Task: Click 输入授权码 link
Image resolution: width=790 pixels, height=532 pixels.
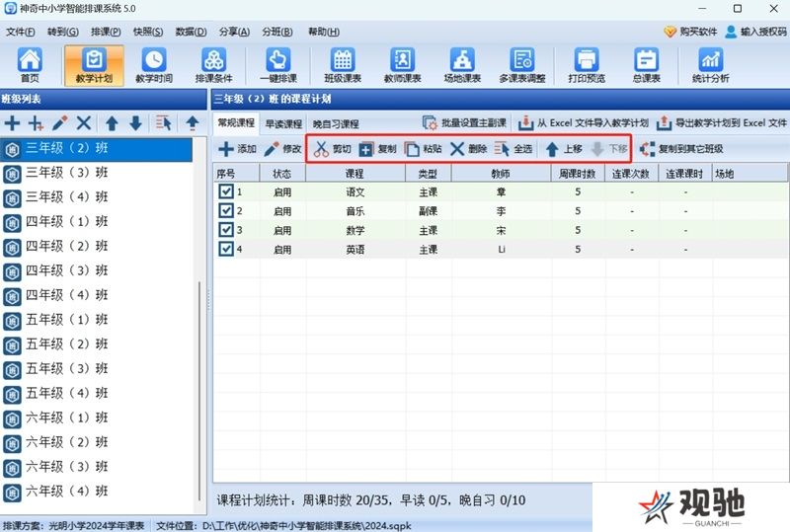Action: (756, 32)
